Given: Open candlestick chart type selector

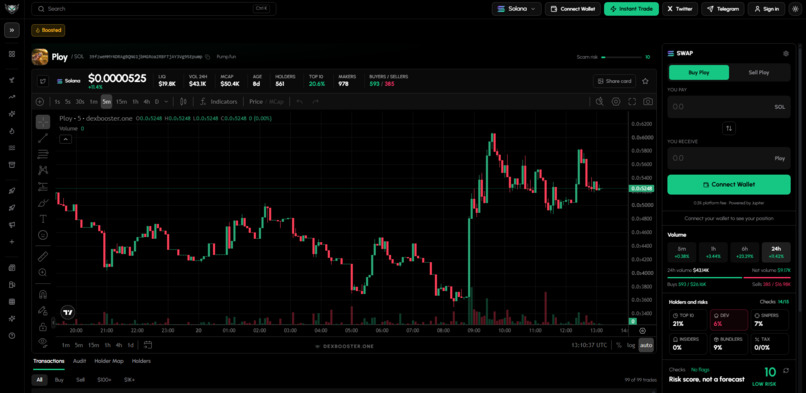Looking at the screenshot, I should (184, 102).
